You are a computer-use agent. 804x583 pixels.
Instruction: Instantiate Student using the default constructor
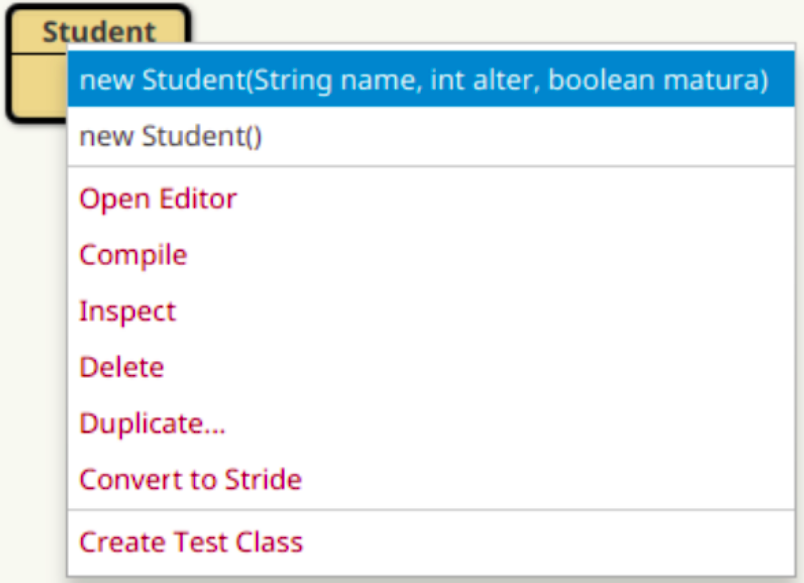[x=171, y=136]
